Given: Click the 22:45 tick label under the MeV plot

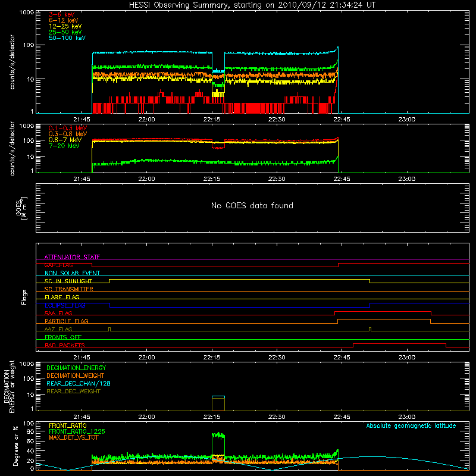Looking at the screenshot, I should coord(342,179).
